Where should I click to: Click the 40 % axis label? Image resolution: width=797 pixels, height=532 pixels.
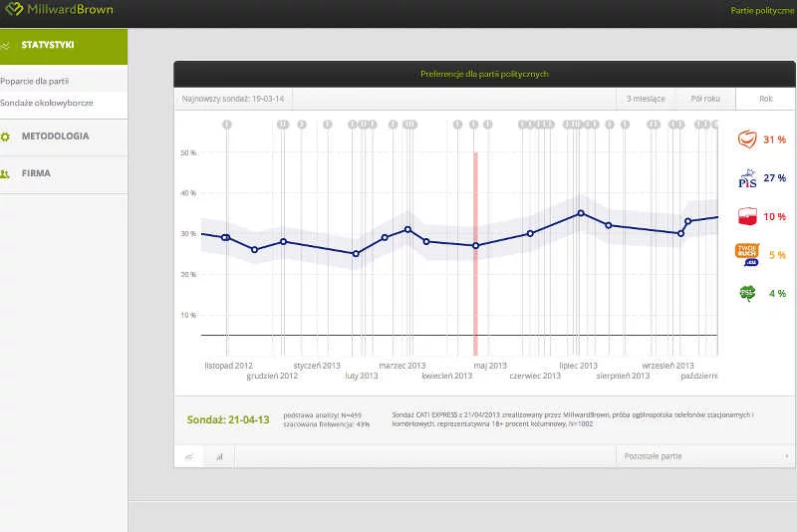188,193
